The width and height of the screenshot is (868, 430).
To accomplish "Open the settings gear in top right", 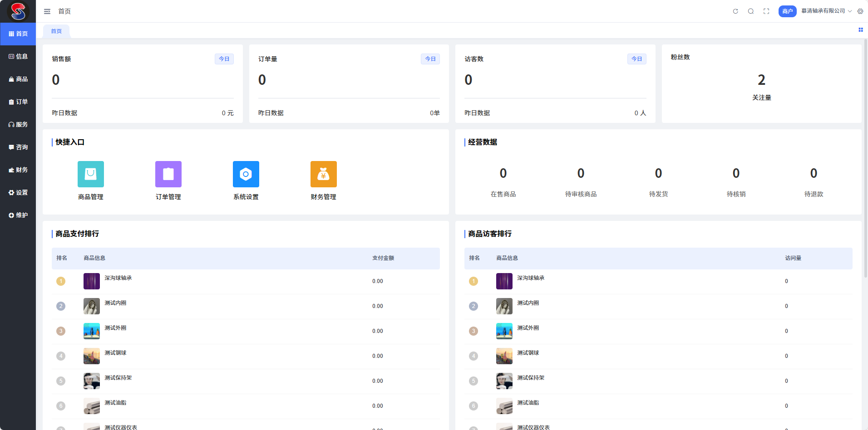I will (x=860, y=11).
